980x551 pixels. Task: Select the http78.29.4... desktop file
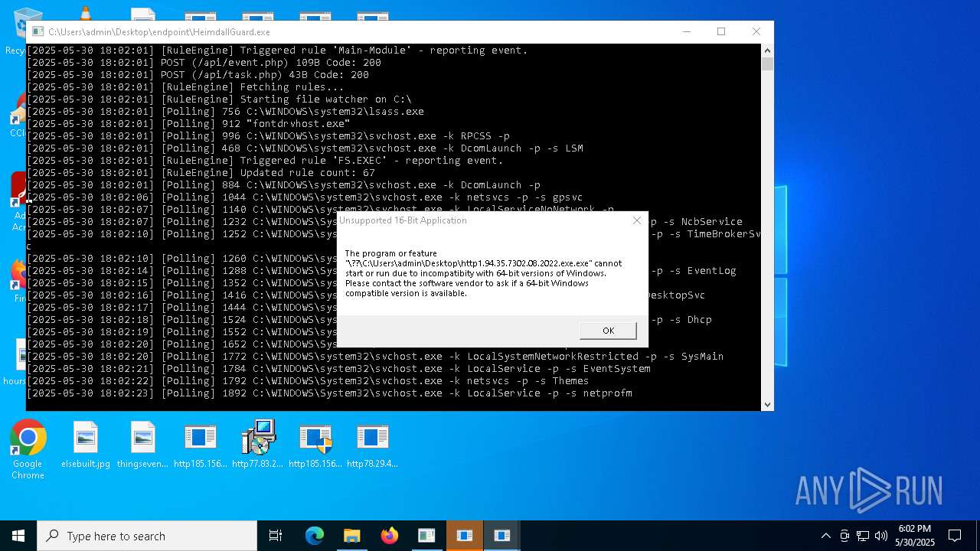(x=372, y=445)
